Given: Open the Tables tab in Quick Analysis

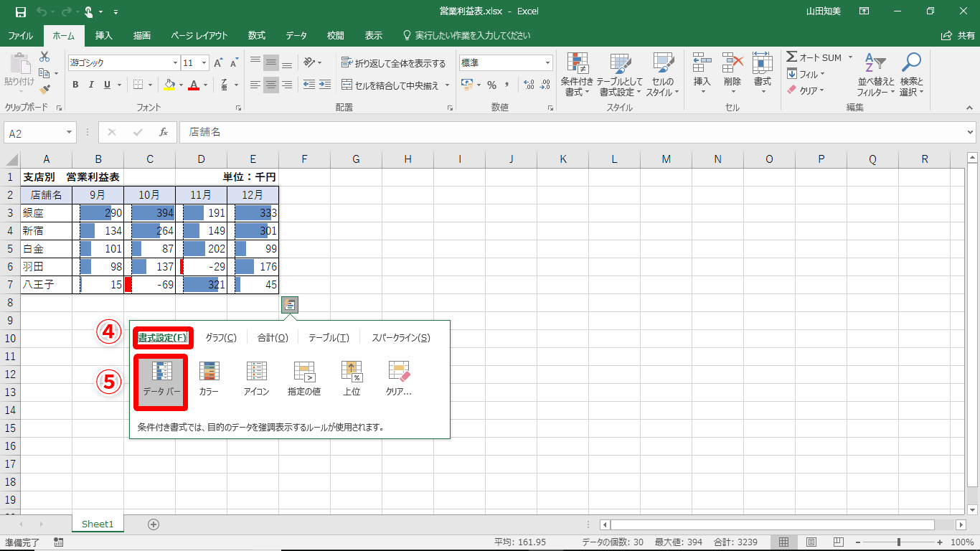Looking at the screenshot, I should pos(329,338).
